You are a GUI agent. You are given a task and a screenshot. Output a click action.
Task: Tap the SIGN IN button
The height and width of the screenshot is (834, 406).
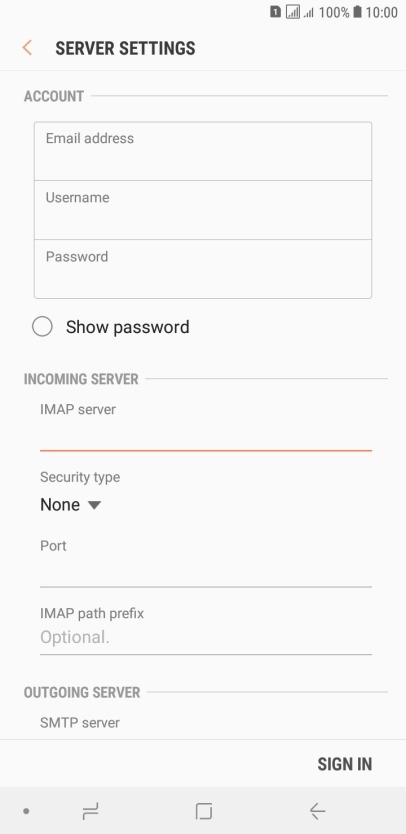pyautogui.click(x=345, y=764)
